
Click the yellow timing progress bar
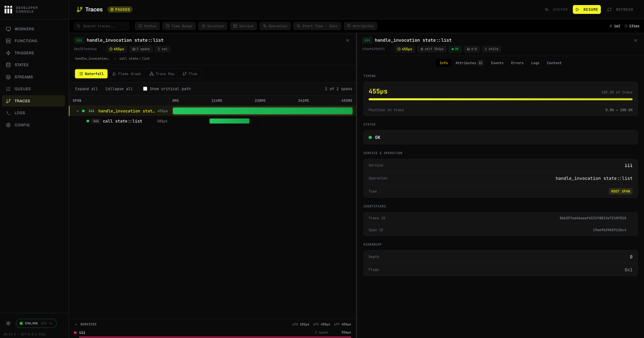coord(500,99)
